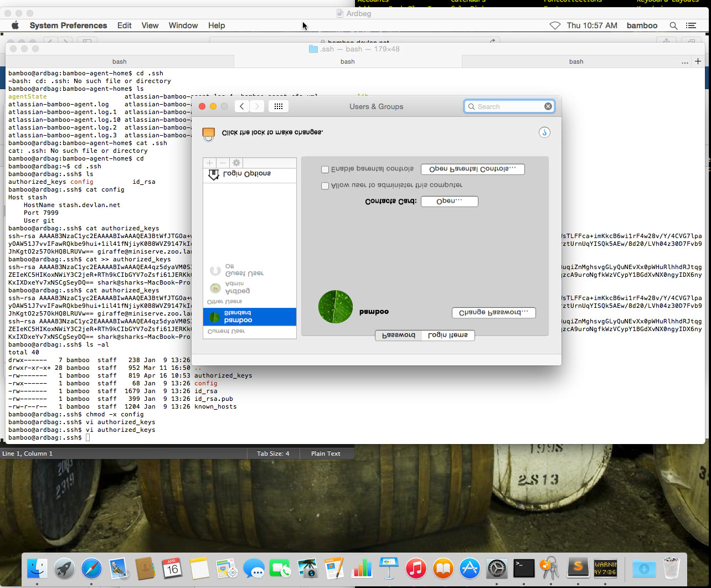Open App Store from the Dock
This screenshot has width=711, height=588.
tap(470, 568)
